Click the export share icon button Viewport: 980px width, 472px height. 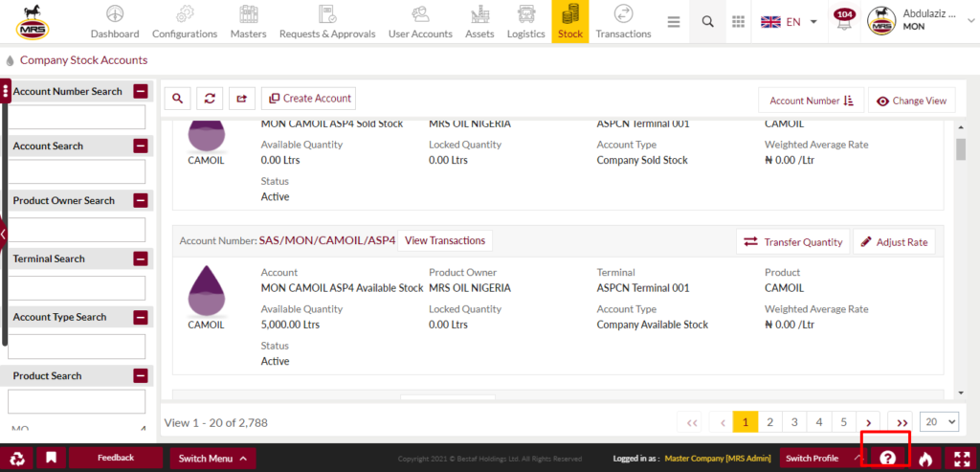coord(242,99)
